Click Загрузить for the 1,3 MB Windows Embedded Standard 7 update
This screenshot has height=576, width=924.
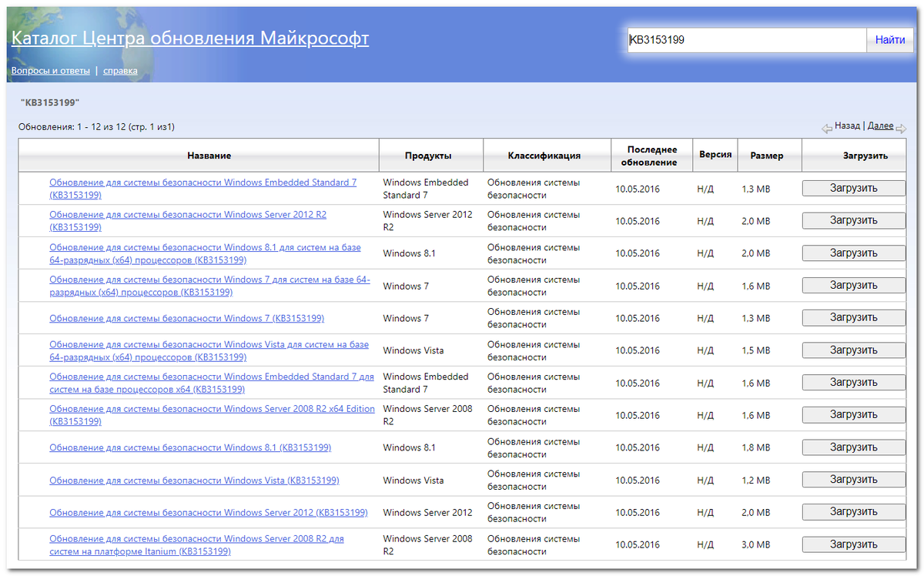tap(853, 188)
